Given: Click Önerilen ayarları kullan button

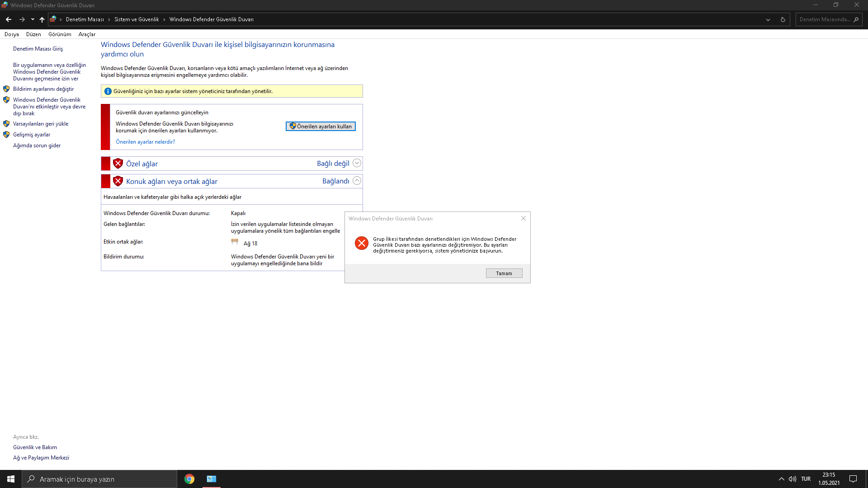Looking at the screenshot, I should [321, 127].
